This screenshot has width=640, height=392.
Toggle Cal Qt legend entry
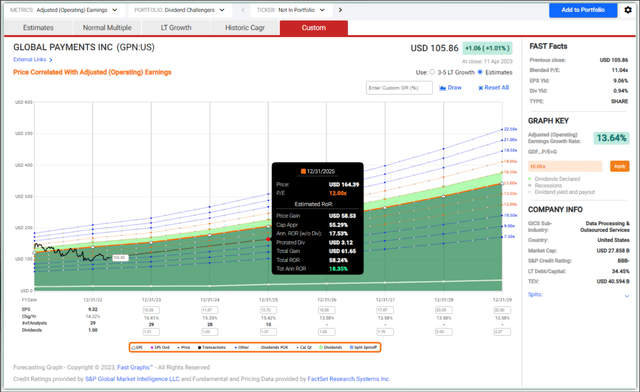click(x=304, y=347)
